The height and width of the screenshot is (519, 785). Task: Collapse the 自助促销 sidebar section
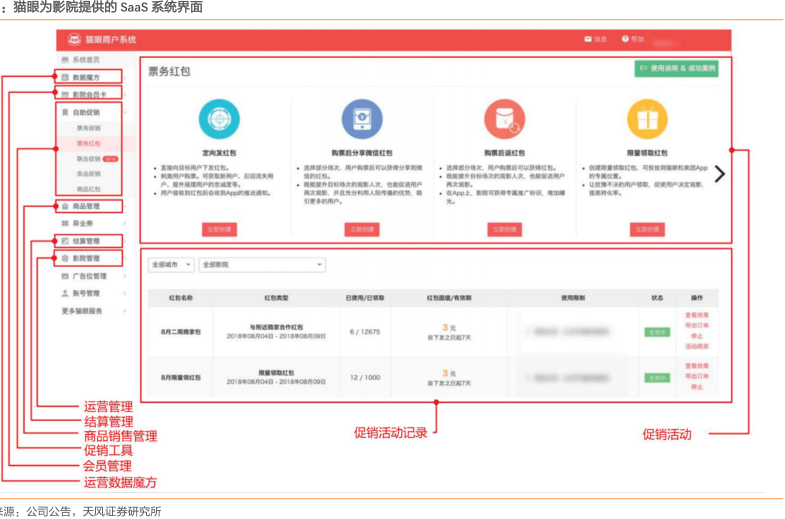124,112
